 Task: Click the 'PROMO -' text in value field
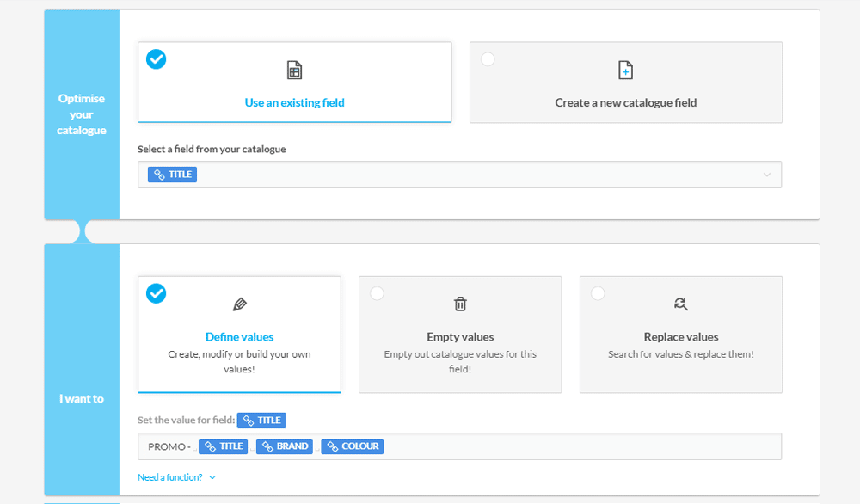pos(169,446)
